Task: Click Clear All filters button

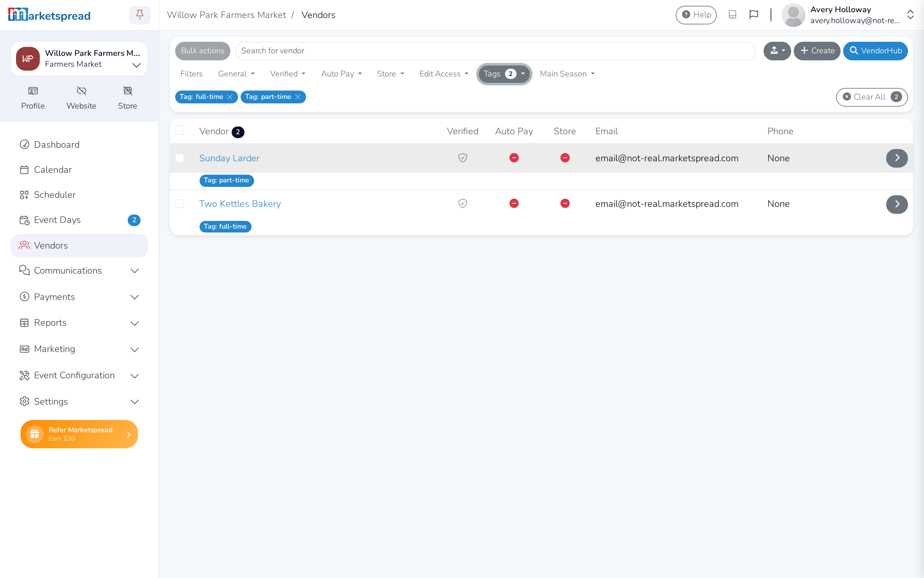Action: tap(872, 97)
